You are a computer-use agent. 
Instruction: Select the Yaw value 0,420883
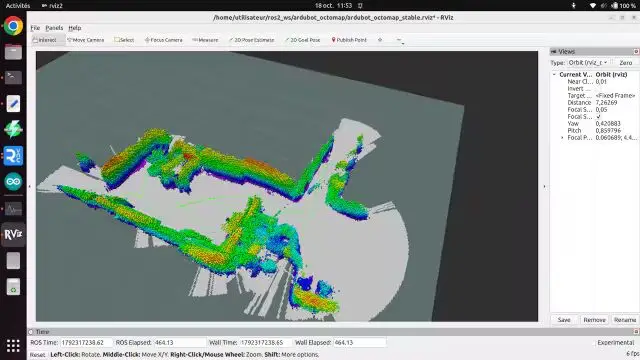(608, 123)
